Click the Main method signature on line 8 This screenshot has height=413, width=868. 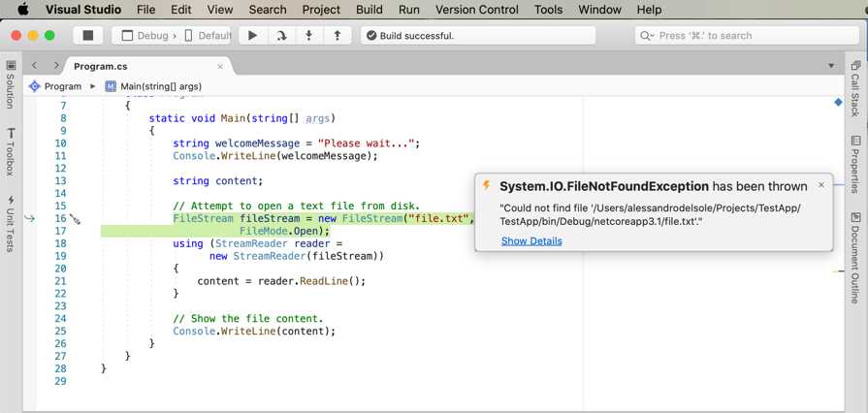pos(242,118)
